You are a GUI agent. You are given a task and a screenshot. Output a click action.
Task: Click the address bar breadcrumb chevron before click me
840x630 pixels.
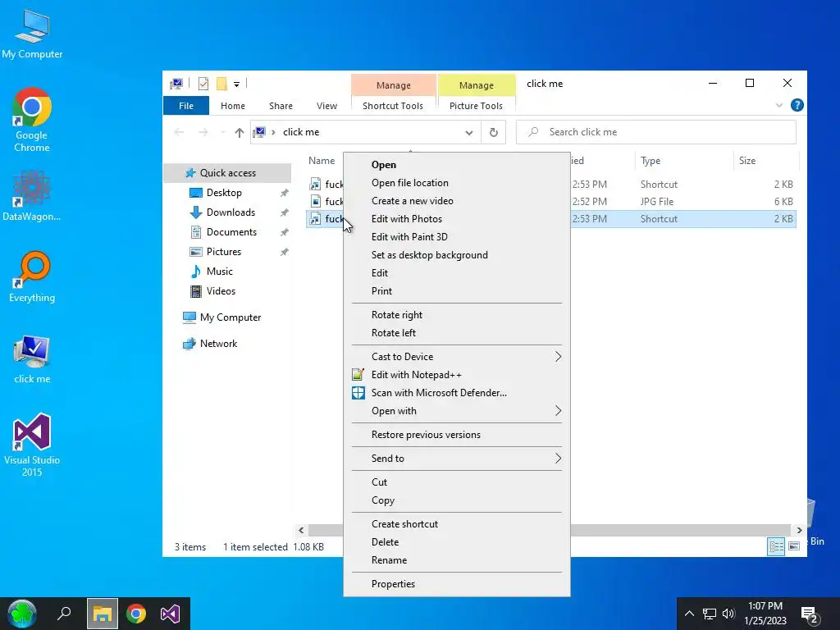click(x=273, y=132)
